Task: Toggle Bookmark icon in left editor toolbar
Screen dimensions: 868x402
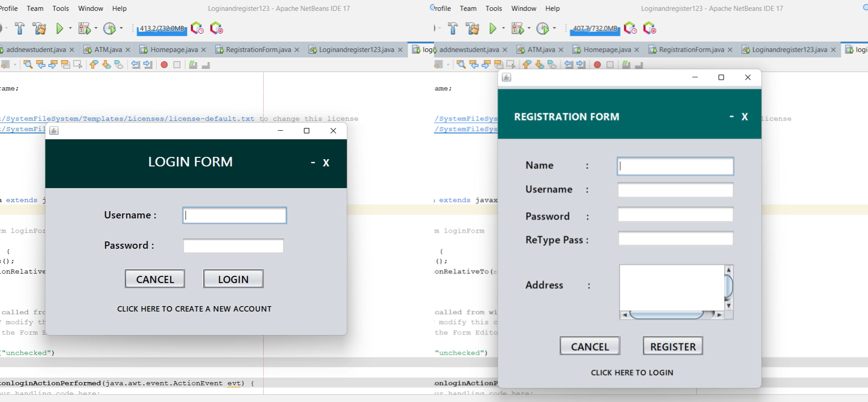Action: pos(119,65)
